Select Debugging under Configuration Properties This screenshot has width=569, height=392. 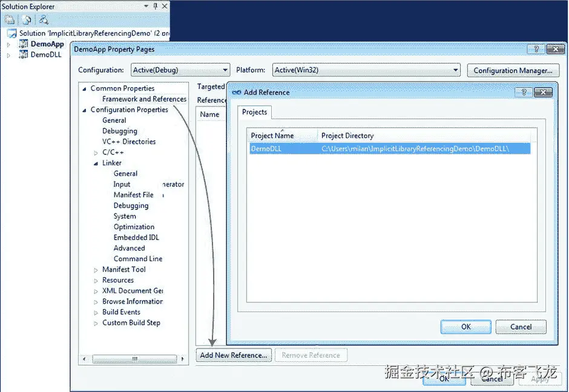[x=120, y=131]
